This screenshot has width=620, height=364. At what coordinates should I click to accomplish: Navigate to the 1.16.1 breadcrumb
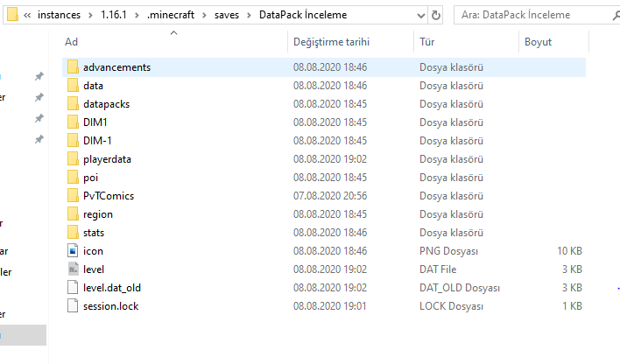click(114, 15)
